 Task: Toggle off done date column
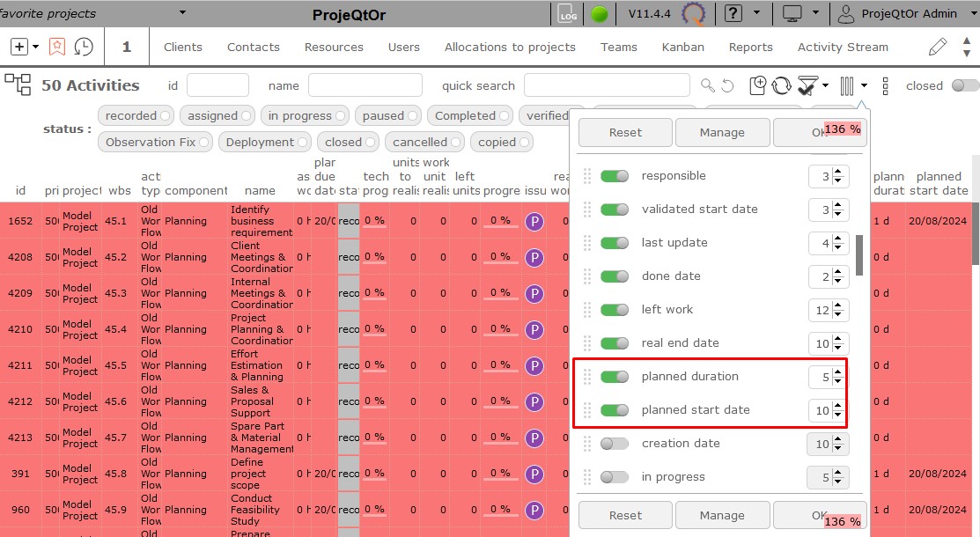[615, 276]
